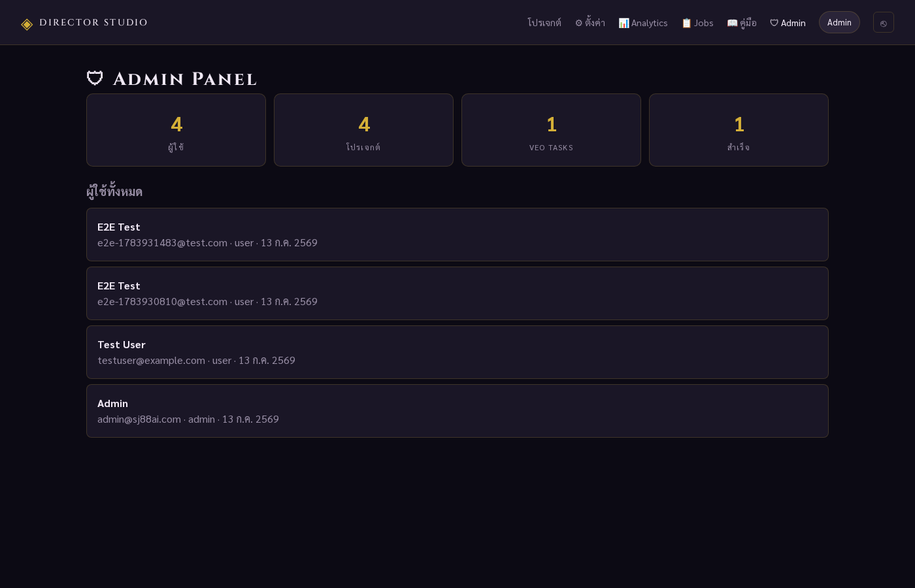Click the Director Studio diamond logo icon
This screenshot has width=915, height=588.
pyautogui.click(x=27, y=24)
